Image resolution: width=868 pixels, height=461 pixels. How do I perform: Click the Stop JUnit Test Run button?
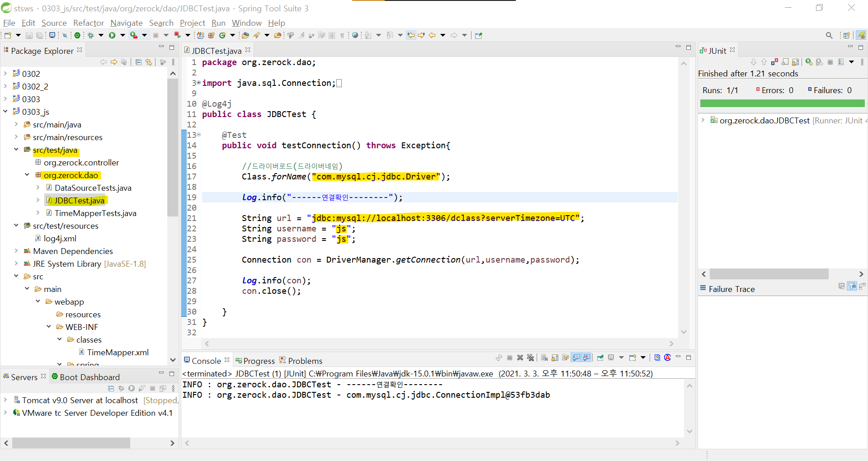(x=830, y=62)
